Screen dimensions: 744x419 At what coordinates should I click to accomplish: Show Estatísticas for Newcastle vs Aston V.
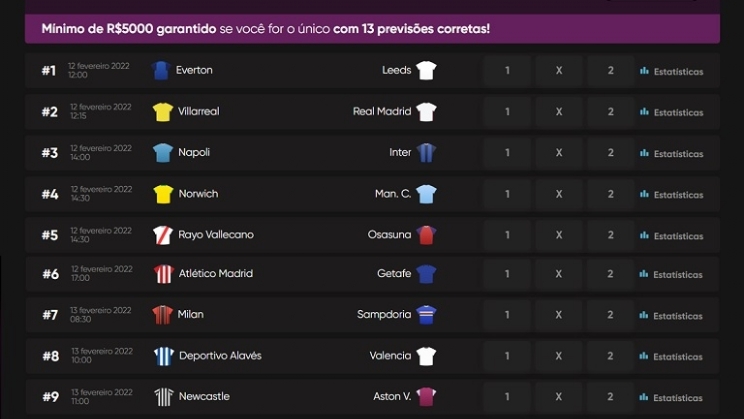tap(671, 397)
